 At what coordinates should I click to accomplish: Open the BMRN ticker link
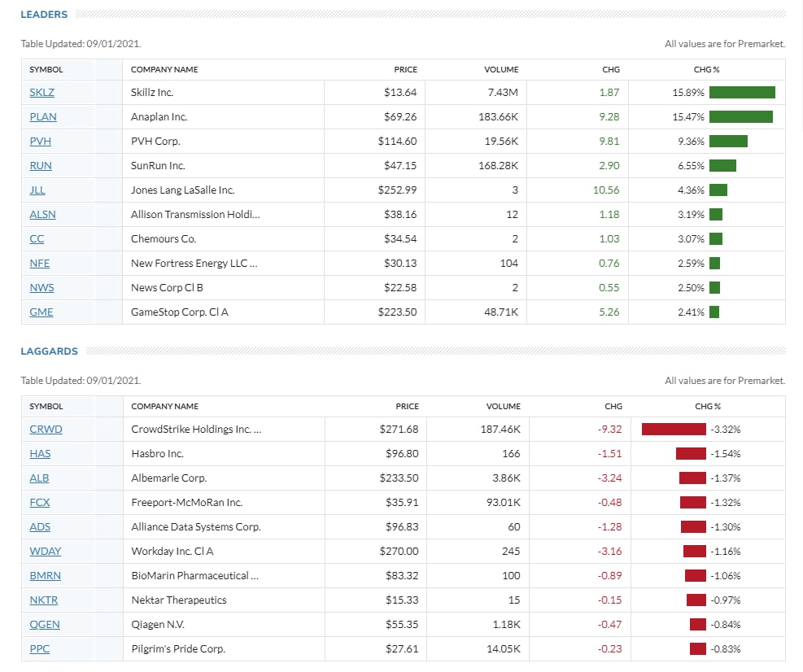[x=45, y=576]
